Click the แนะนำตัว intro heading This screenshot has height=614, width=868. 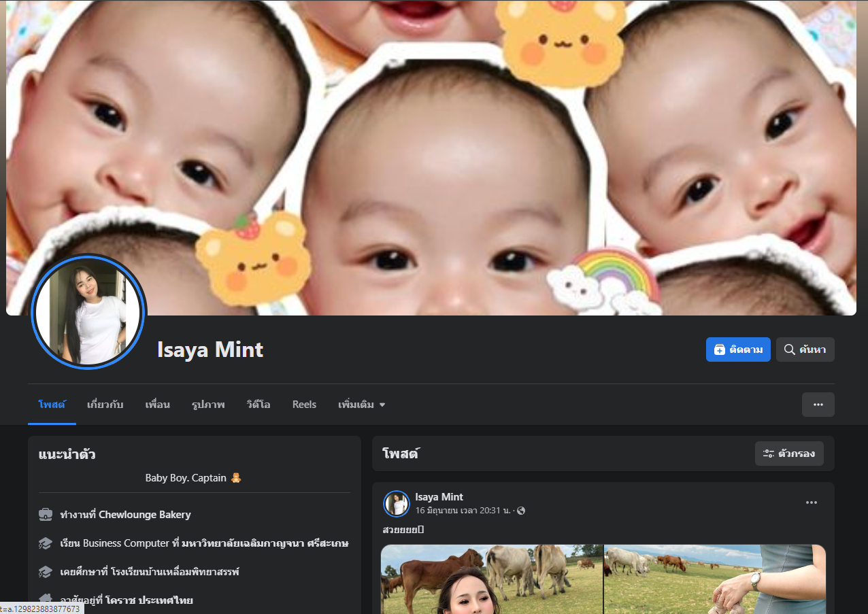pos(67,454)
